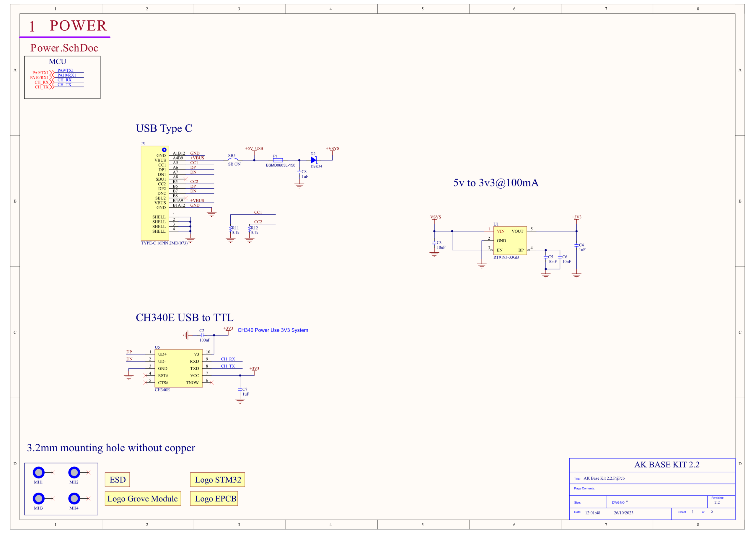Image resolution: width=756 pixels, height=534 pixels.
Task: Click the +3V3 power port above C7
Action: tap(254, 370)
